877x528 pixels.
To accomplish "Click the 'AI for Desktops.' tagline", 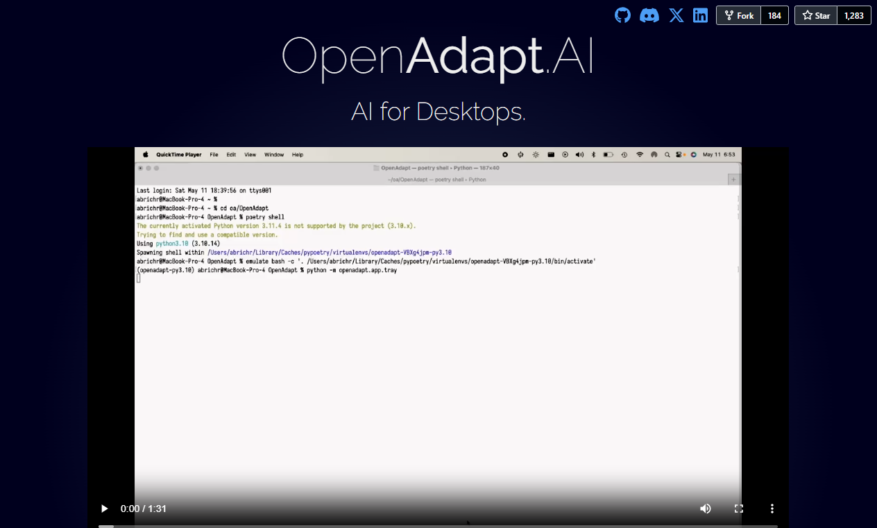I will (438, 111).
